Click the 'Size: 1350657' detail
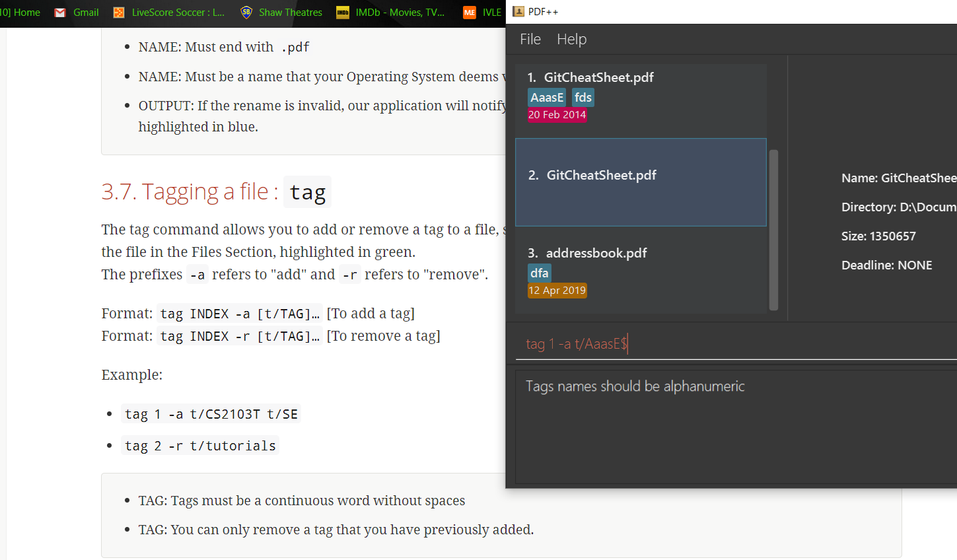The height and width of the screenshot is (560, 957). (878, 236)
